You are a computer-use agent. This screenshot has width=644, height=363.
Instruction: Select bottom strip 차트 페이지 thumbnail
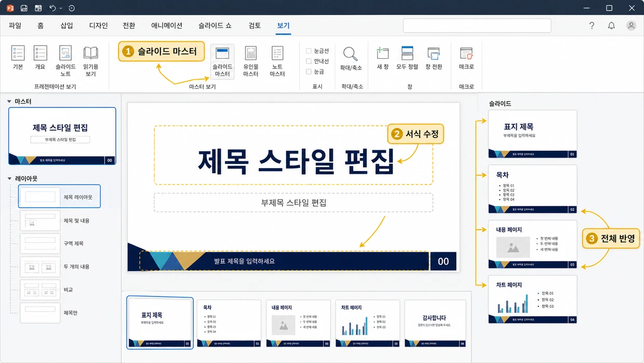[367, 323]
